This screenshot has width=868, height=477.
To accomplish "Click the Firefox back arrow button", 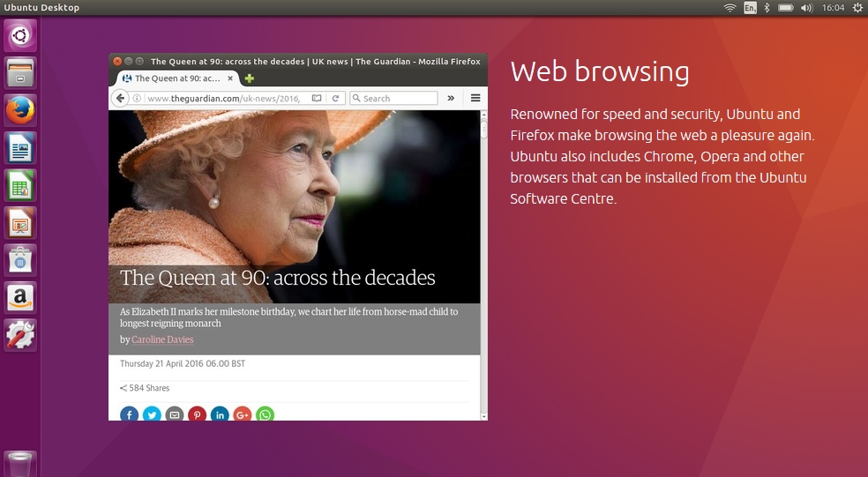I will pyautogui.click(x=122, y=98).
